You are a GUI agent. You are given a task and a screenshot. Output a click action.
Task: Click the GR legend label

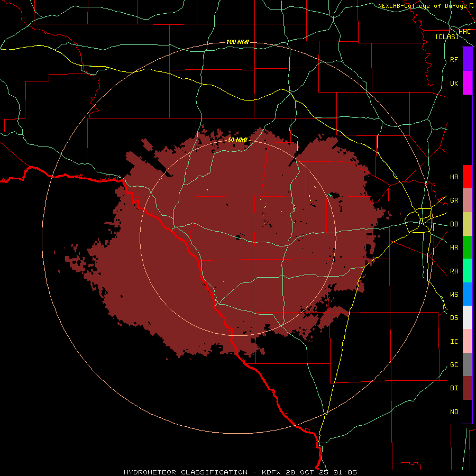coord(454,200)
